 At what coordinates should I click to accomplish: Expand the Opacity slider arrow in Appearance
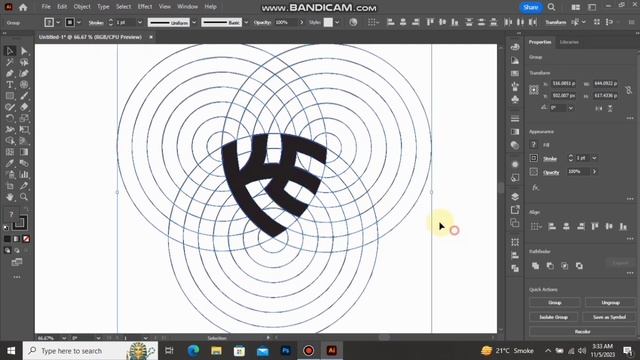click(594, 172)
